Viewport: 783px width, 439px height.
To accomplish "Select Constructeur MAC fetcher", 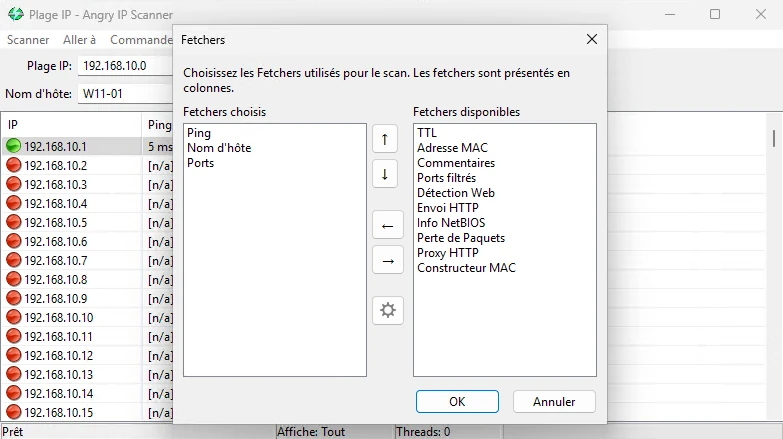I will coord(466,267).
